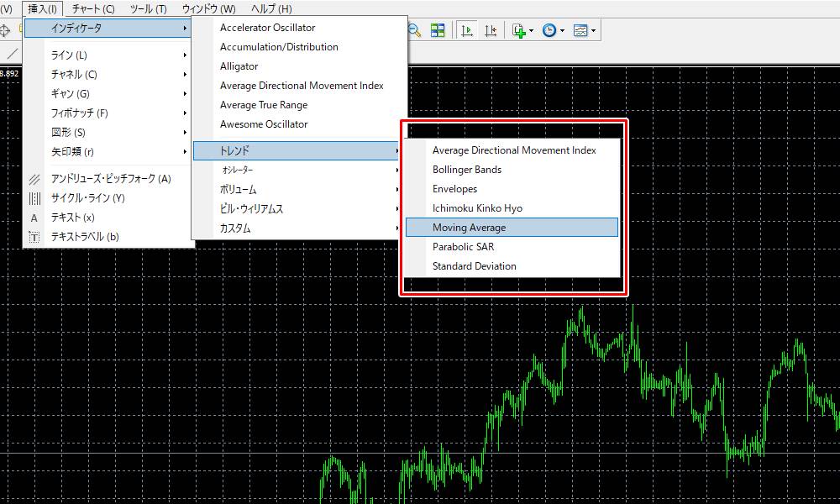The image size is (840, 504).
Task: Open dropdown arrow beside clock periods icon
Action: 562,31
